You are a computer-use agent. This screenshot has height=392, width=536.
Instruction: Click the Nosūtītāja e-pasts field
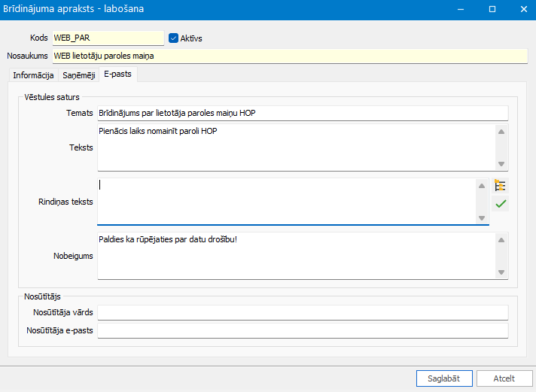(303, 331)
